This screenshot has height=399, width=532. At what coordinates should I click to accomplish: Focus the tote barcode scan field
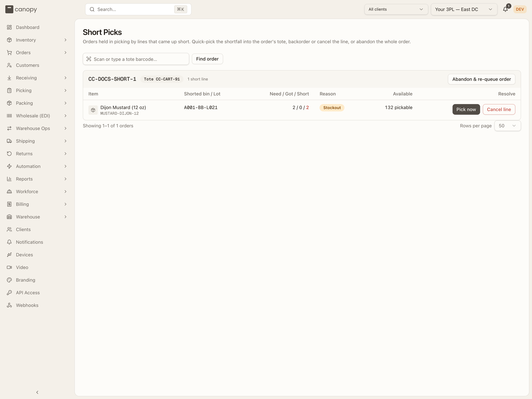click(136, 59)
